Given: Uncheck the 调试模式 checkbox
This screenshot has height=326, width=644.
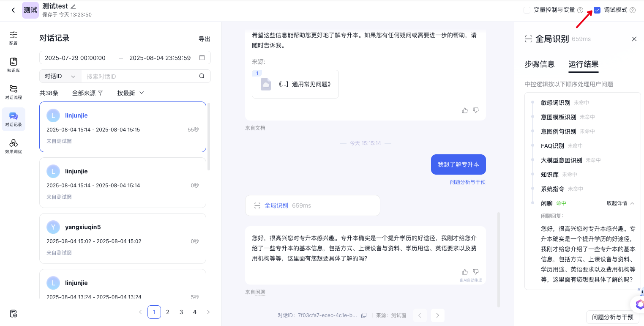Looking at the screenshot, I should tap(597, 10).
